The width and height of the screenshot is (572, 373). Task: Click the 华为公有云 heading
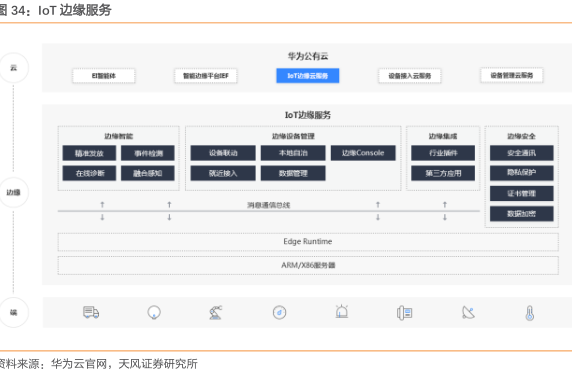click(x=308, y=56)
